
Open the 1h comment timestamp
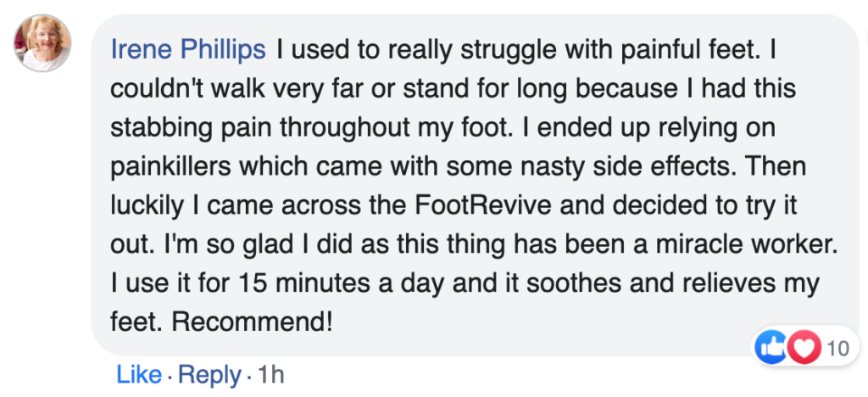pyautogui.click(x=270, y=374)
